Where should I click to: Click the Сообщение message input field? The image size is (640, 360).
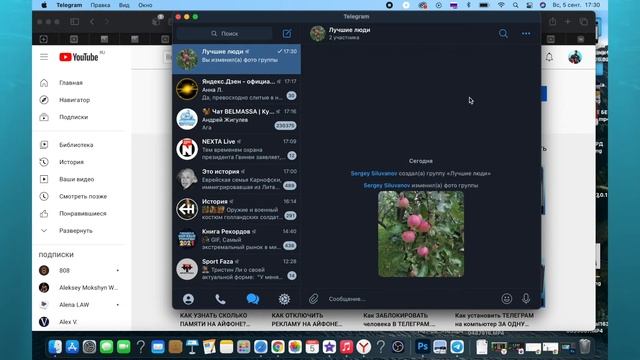click(412, 299)
